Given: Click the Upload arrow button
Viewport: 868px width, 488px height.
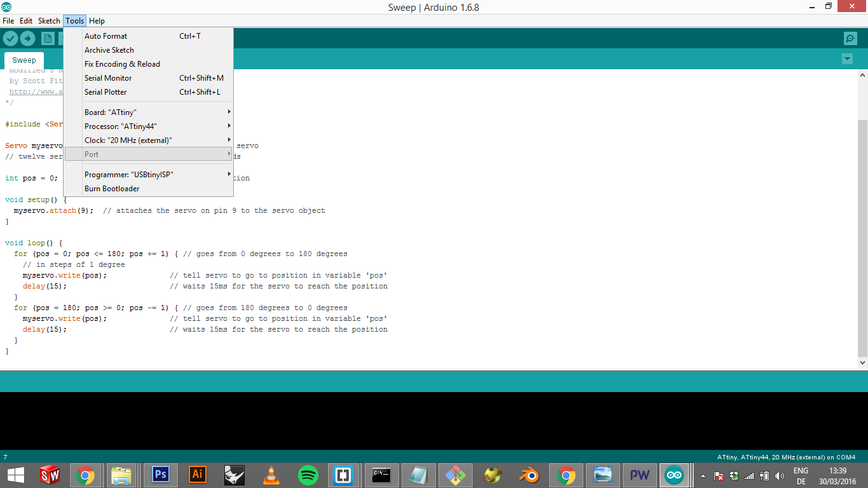Looking at the screenshot, I should click(27, 39).
